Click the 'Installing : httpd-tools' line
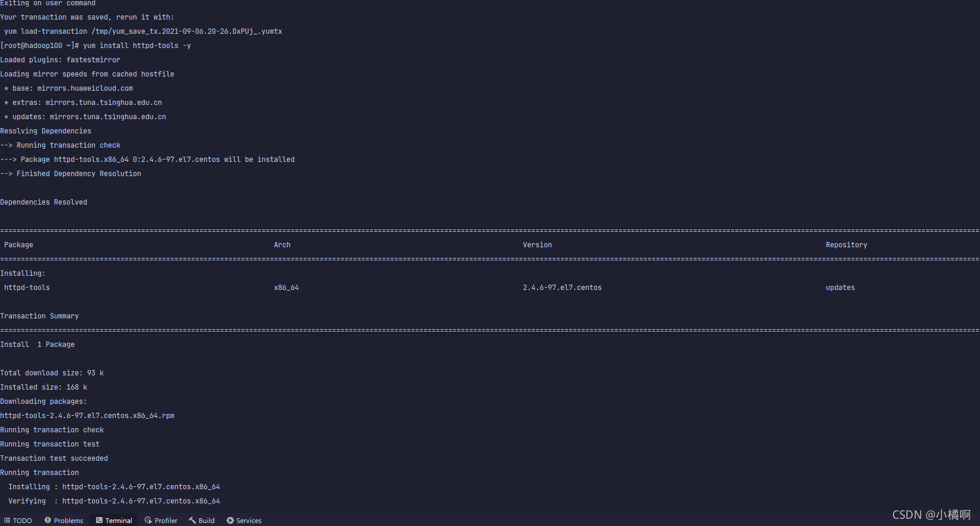 (114, 487)
